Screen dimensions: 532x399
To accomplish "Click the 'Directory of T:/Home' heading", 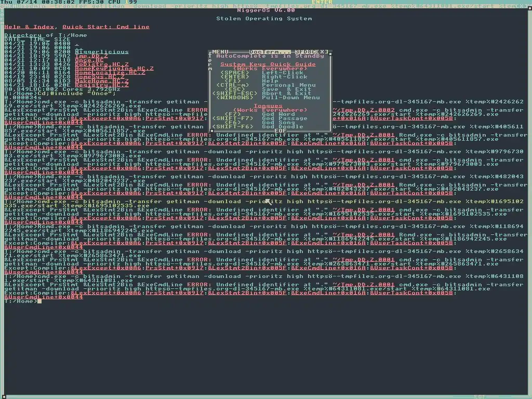I will click(x=46, y=35).
